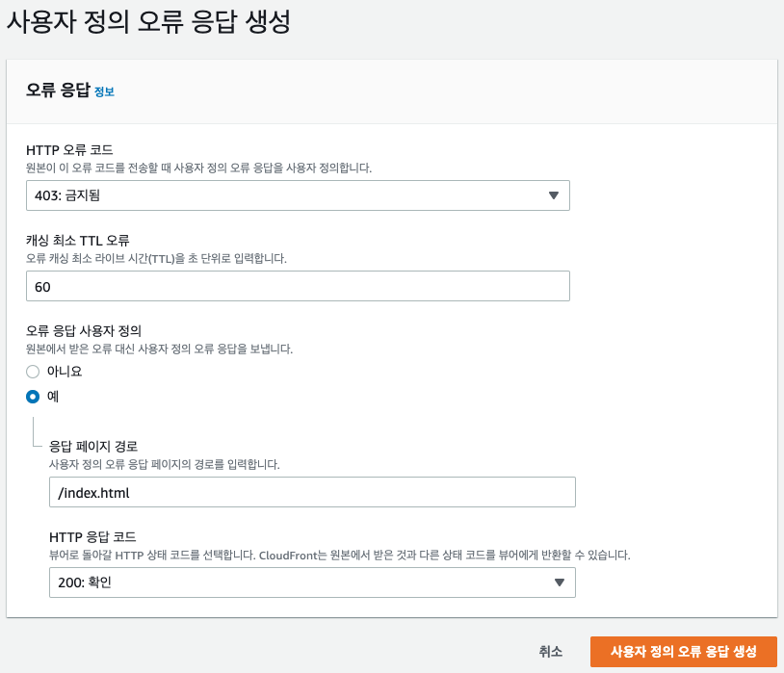Click the CloudFront status code description text

339,555
